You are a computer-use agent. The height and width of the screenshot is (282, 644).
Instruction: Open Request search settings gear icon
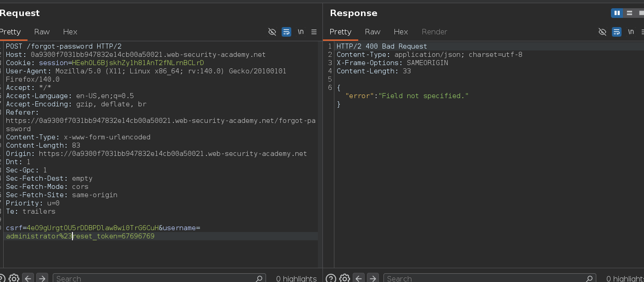14,278
